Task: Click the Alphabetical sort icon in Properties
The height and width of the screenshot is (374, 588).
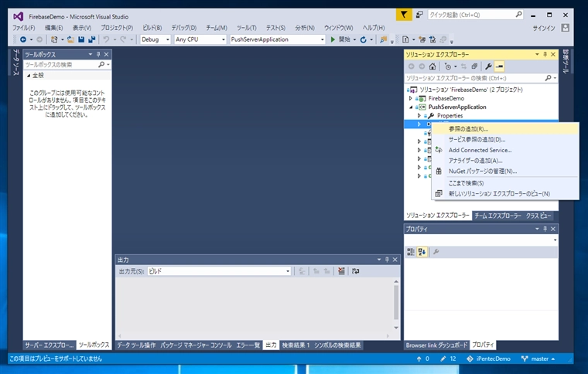Action: (x=422, y=252)
